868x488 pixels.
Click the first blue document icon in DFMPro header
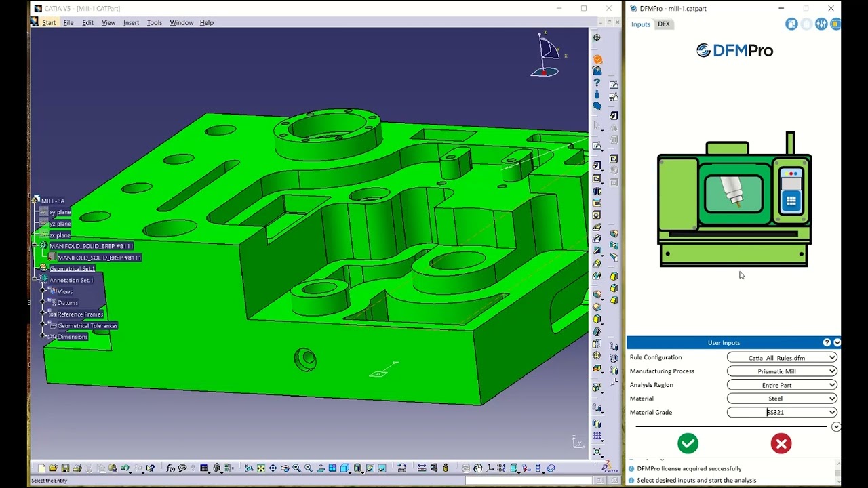[x=791, y=24]
